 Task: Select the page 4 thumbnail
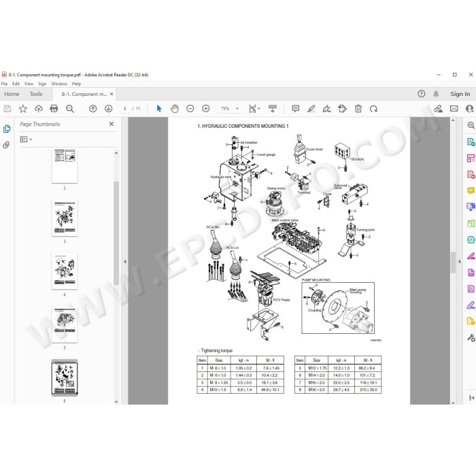[65, 271]
